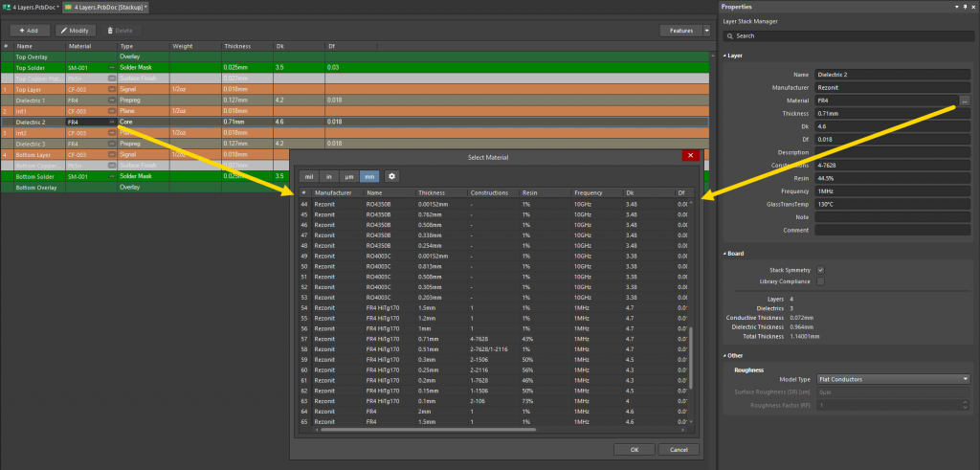Screen dimensions: 980x470
Task: Select material row 57 FR4 HiTg170 0.71mm
Action: (x=494, y=339)
